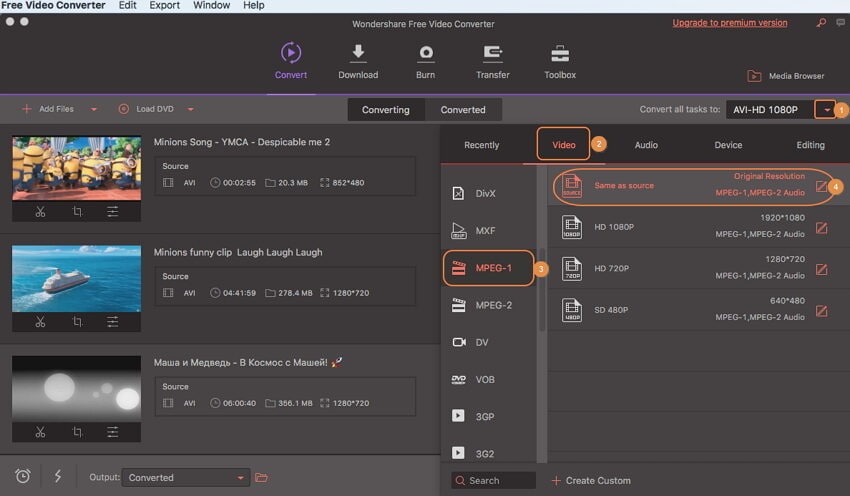
Task: Open the Output location dropdown
Action: pos(185,478)
